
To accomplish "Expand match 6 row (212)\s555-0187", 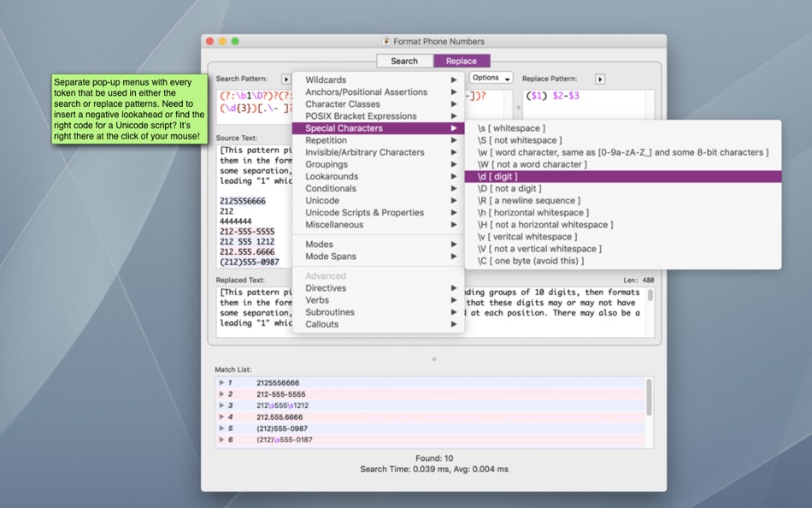I will tap(221, 440).
